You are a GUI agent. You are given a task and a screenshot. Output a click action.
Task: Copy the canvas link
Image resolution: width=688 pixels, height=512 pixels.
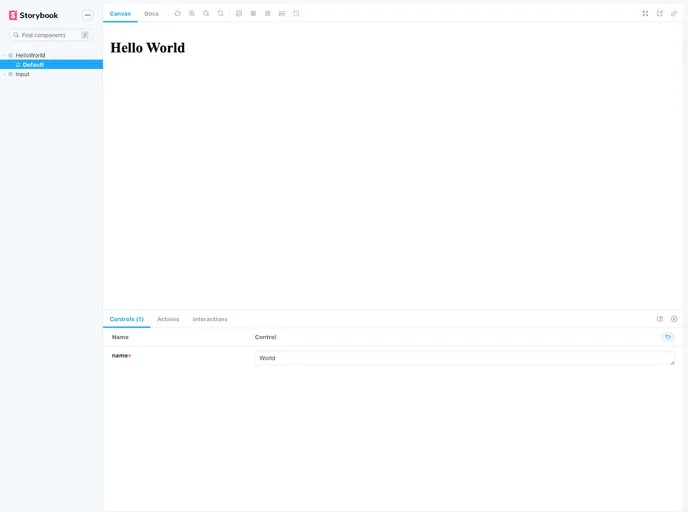pyautogui.click(x=674, y=13)
